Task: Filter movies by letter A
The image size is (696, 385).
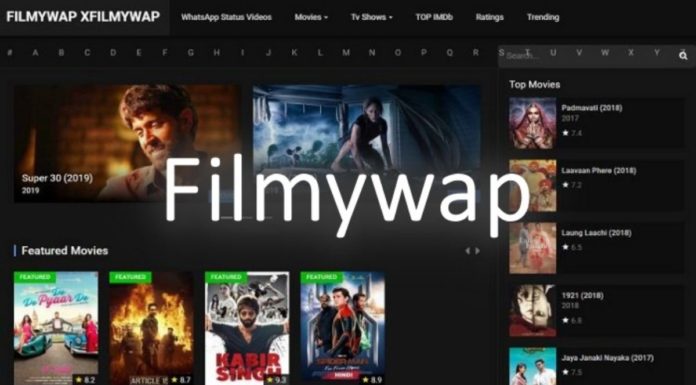Action: click(x=35, y=52)
